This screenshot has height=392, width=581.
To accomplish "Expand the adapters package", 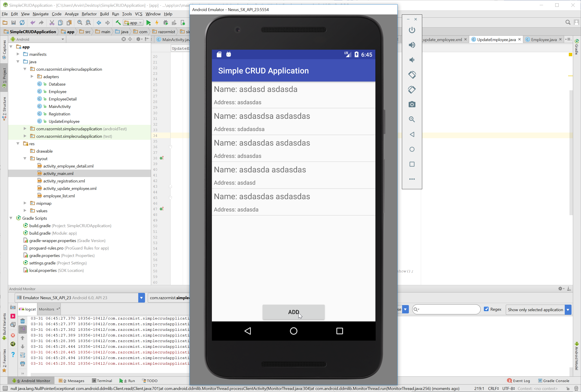I will (32, 77).
